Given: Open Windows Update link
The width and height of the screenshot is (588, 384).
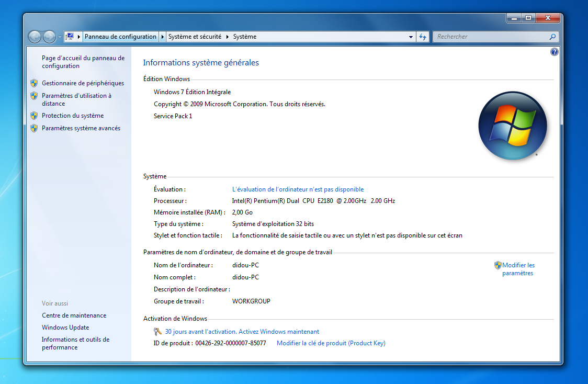Looking at the screenshot, I should pyautogui.click(x=65, y=327).
